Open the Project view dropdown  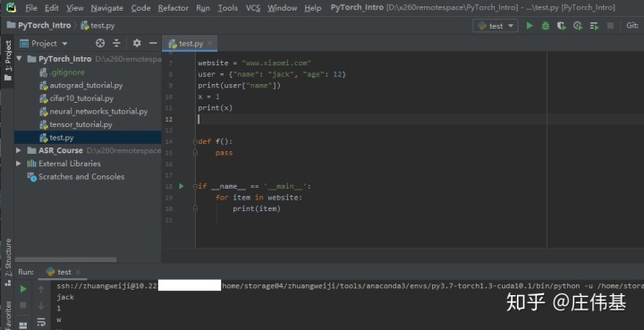tap(44, 43)
